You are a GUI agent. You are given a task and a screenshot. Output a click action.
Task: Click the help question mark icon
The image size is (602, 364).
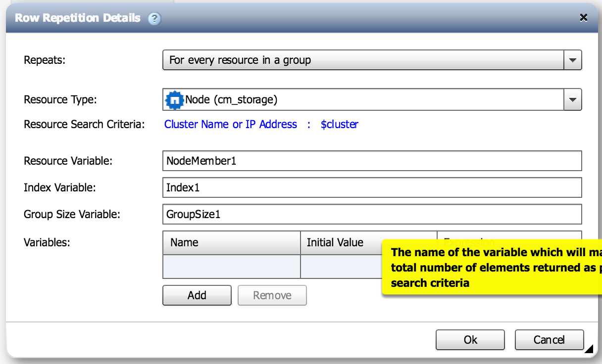[x=154, y=19]
